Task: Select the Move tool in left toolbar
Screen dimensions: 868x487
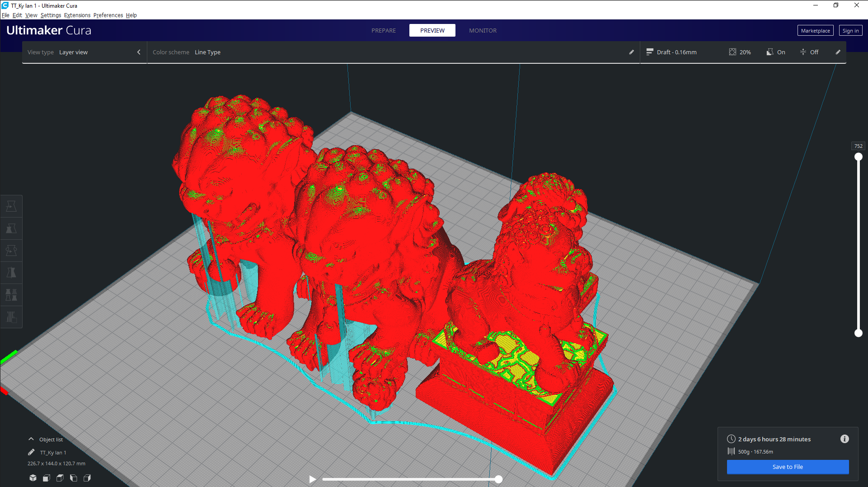Action: point(11,206)
